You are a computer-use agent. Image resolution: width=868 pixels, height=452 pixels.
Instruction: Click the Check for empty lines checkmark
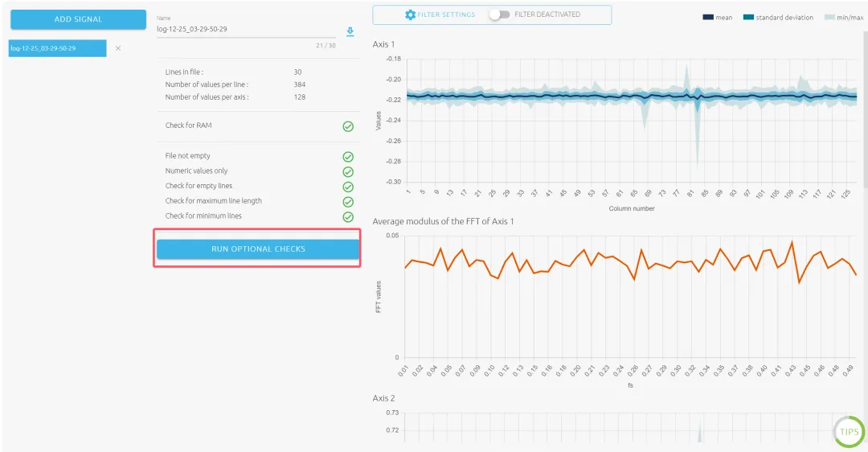[348, 187]
